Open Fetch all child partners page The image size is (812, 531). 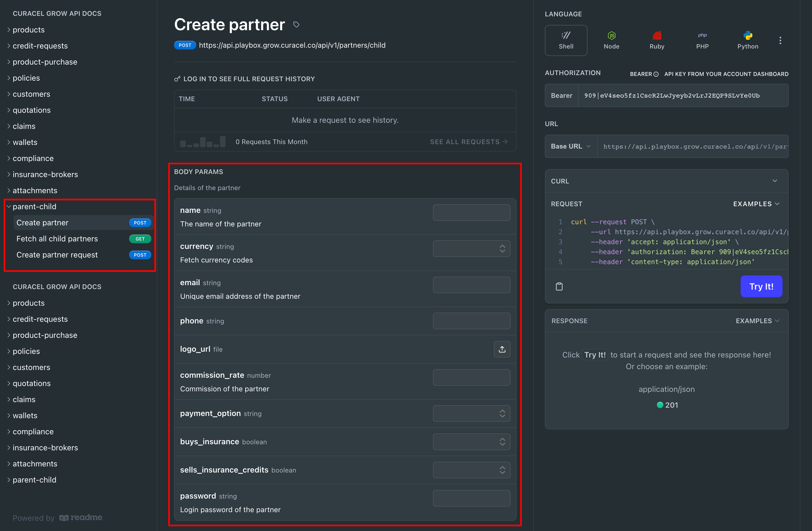coord(57,239)
